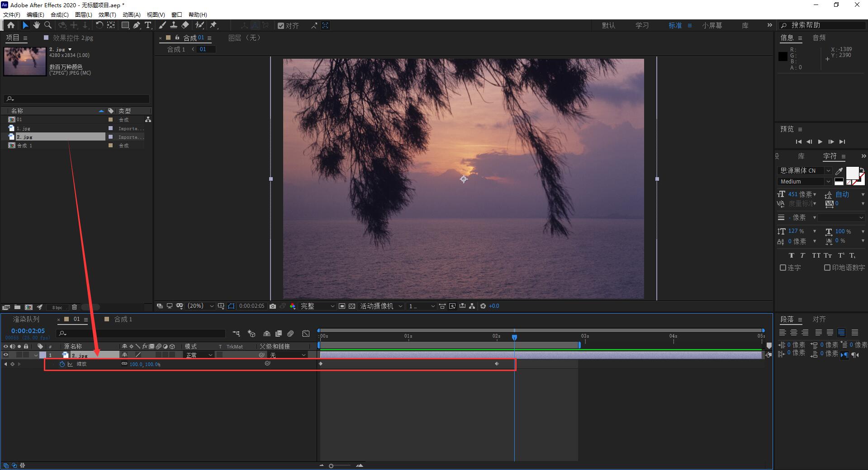Viewport: 868px width, 470px height.
Task: Select the Pan Behind anchor point tool
Action: tap(111, 25)
